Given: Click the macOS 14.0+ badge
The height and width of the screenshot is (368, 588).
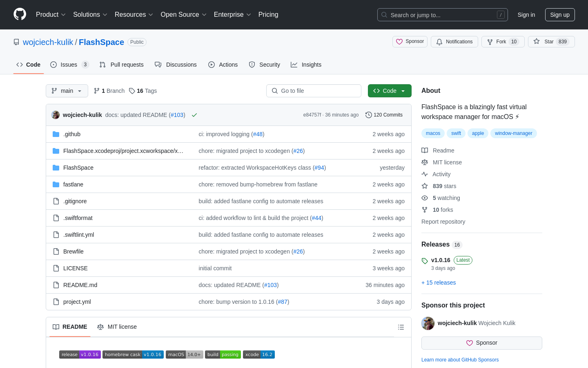Looking at the screenshot, I should click(185, 355).
